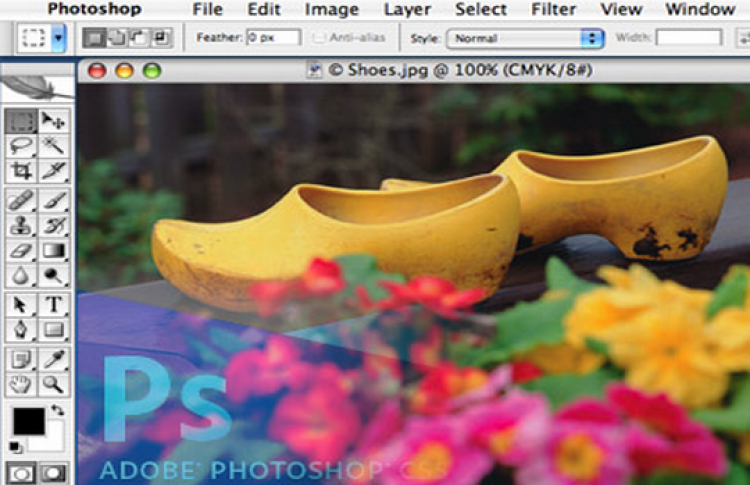
Task: Open the Image menu
Action: pyautogui.click(x=331, y=9)
